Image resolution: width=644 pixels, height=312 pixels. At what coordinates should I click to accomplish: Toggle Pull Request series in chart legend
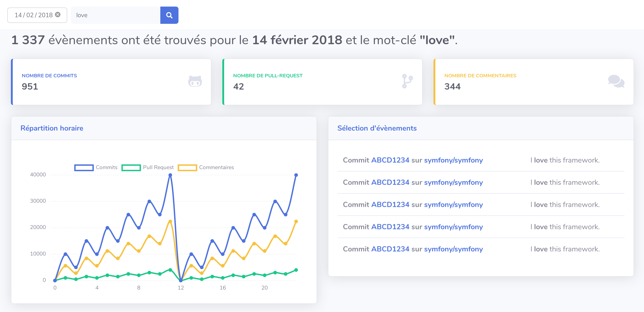coord(158,168)
